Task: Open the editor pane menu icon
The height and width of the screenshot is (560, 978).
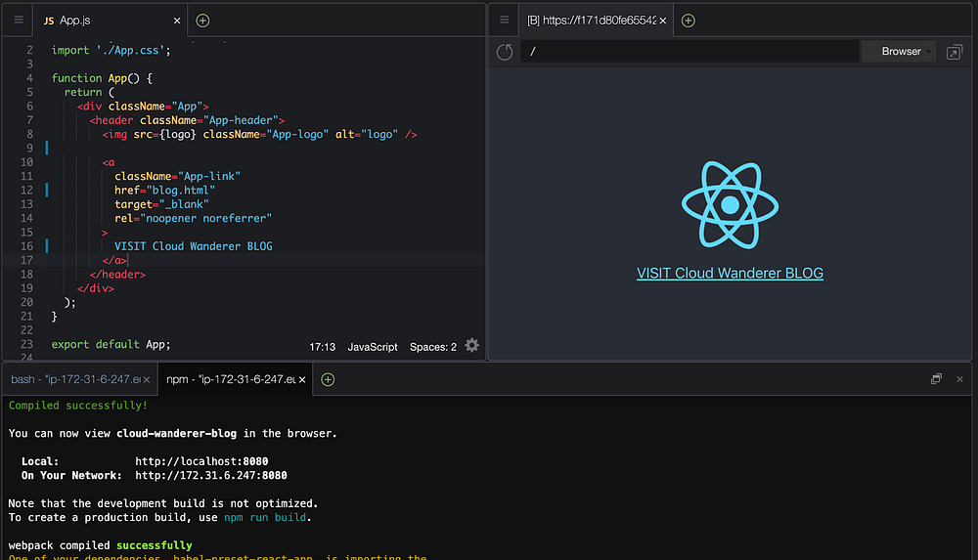Action: (x=19, y=20)
